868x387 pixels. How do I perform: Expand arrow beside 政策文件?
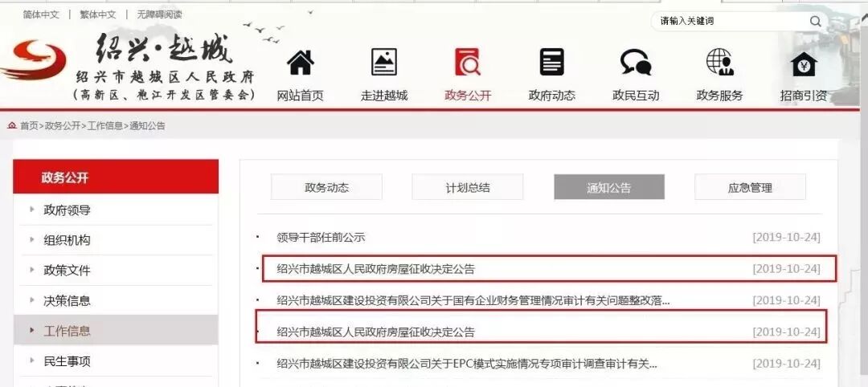click(32, 270)
